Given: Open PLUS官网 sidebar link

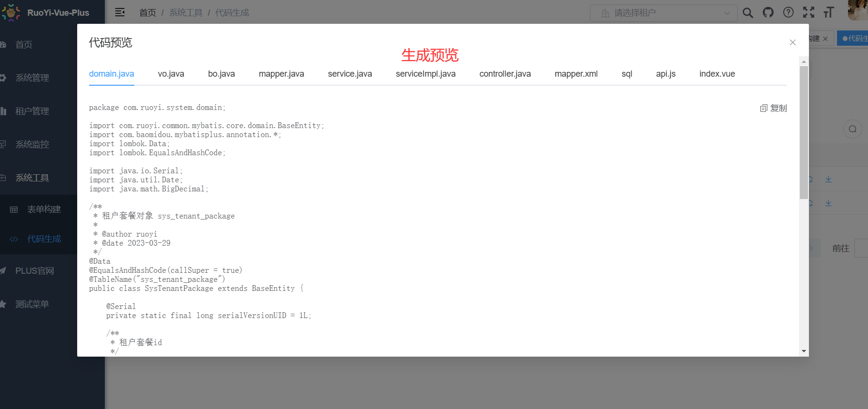Looking at the screenshot, I should pyautogui.click(x=34, y=271).
